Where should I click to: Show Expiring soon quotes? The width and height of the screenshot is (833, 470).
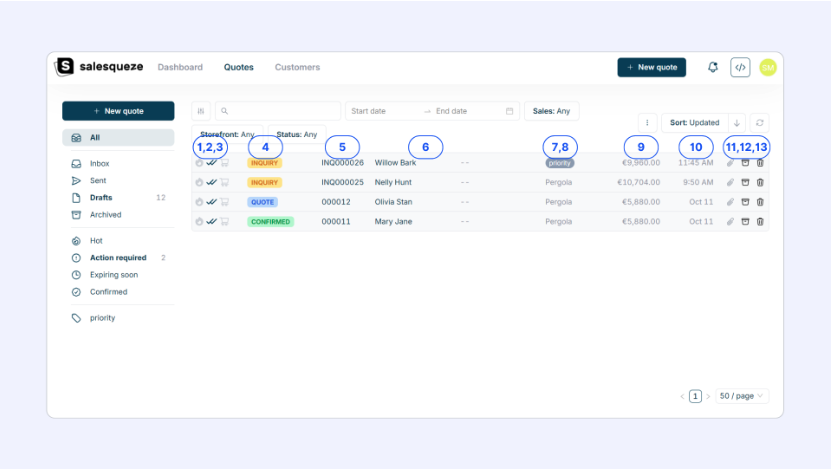(x=118, y=275)
